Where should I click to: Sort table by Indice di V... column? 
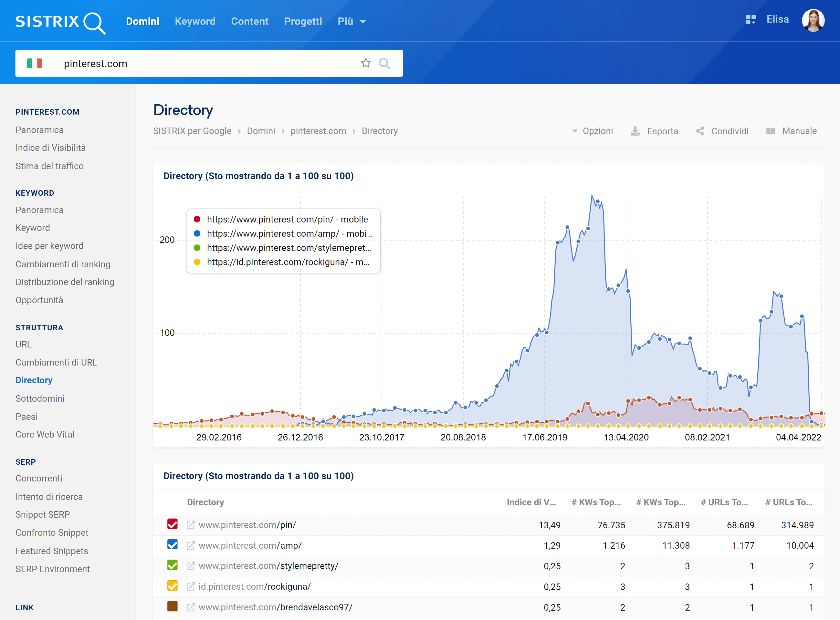pos(531,502)
